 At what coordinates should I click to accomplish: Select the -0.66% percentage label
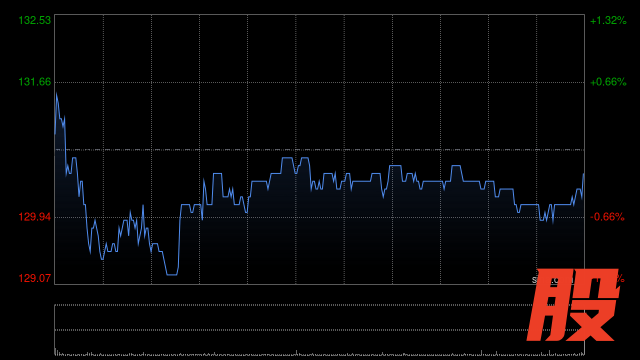pos(607,217)
